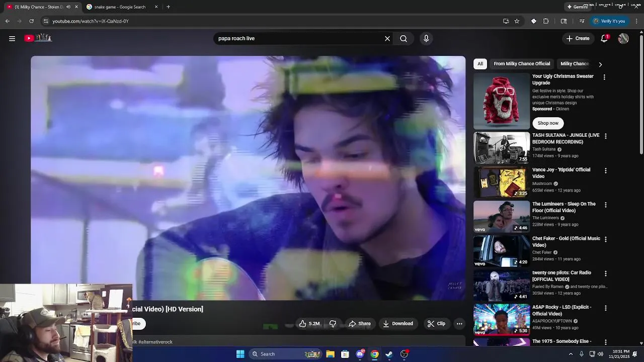Open options for Chet Faker Gold video
Viewport: 644px width, 362px height.
pyautogui.click(x=605, y=239)
